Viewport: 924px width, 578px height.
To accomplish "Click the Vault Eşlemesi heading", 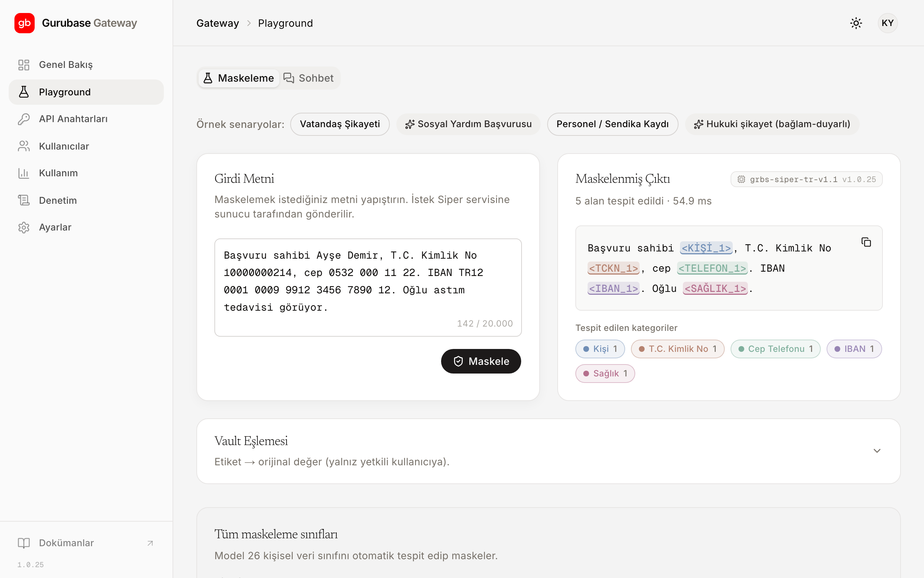I will (x=251, y=441).
